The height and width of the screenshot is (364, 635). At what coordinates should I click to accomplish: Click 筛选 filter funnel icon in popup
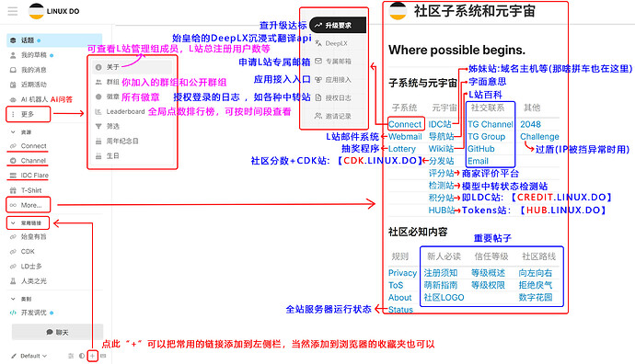(98, 126)
